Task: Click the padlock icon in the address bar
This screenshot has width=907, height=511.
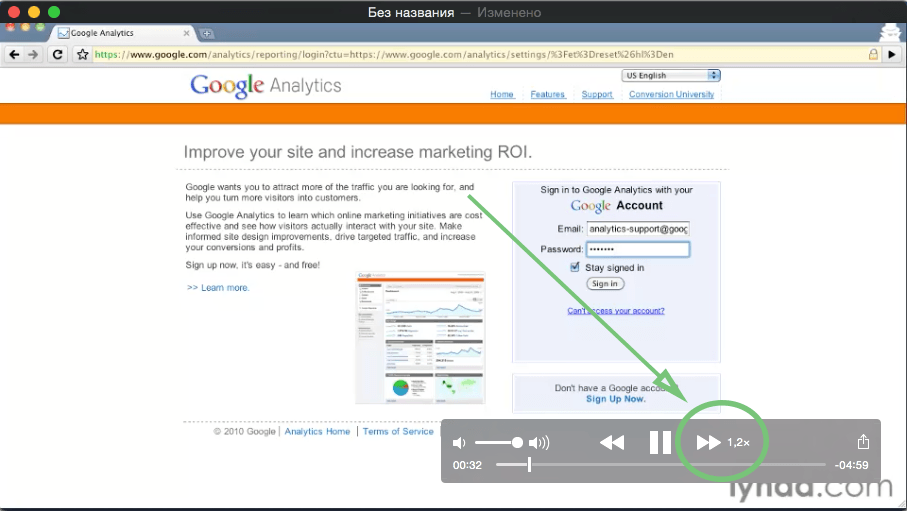Action: click(x=873, y=54)
